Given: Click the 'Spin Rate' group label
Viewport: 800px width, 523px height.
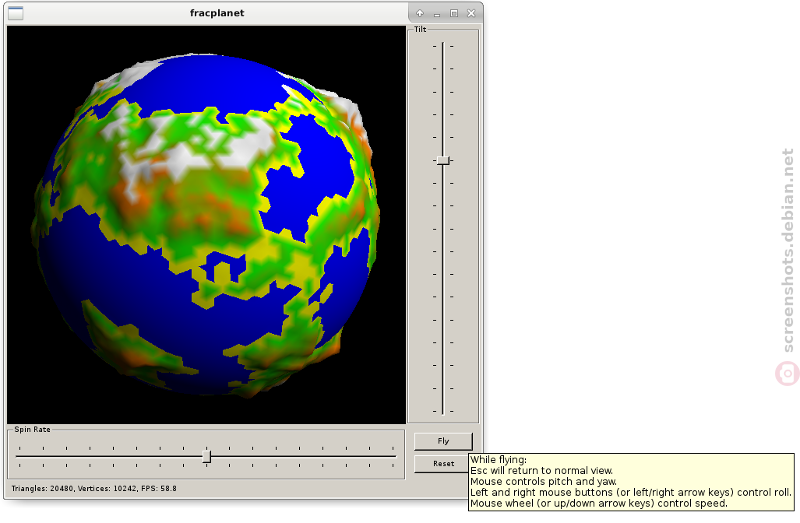Looking at the screenshot, I should (32, 430).
